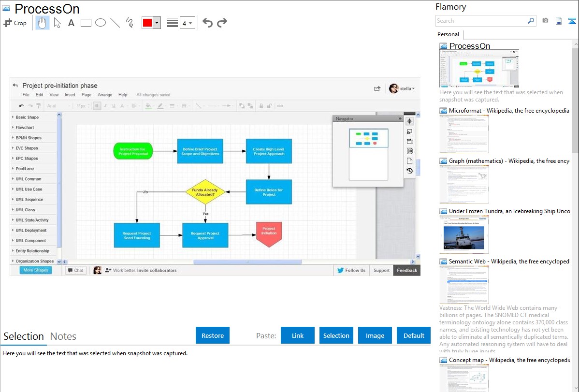The image size is (579, 392).
Task: Switch to the Notes tab
Action: [x=63, y=336]
